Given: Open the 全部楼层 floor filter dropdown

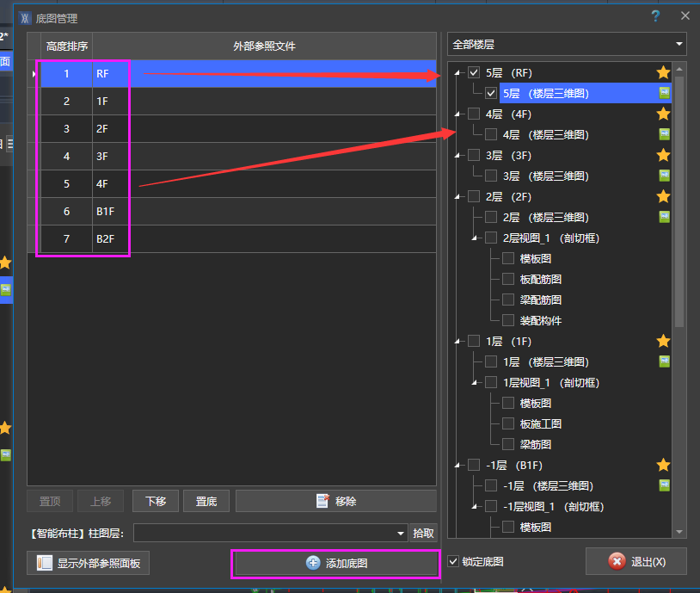Looking at the screenshot, I should click(567, 44).
